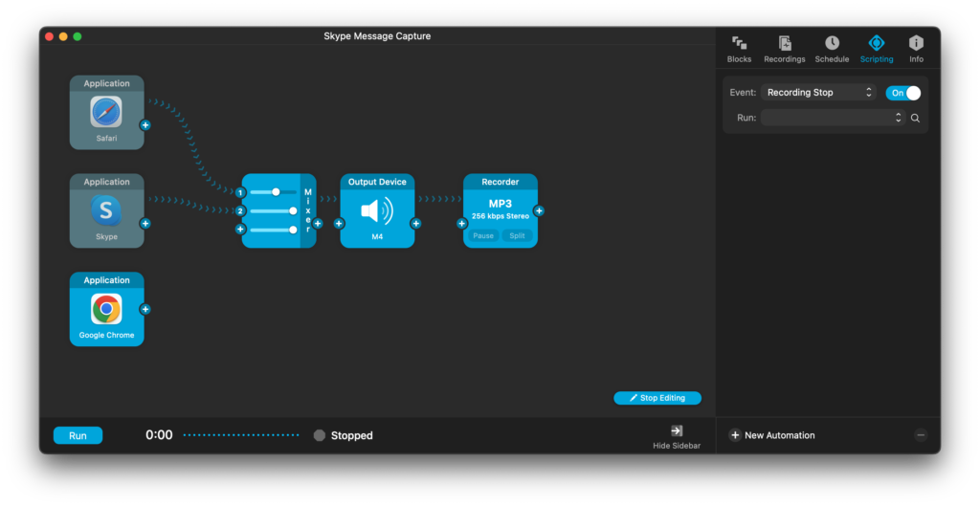
Task: Click the 0:00 elapsed time readout
Action: point(159,435)
